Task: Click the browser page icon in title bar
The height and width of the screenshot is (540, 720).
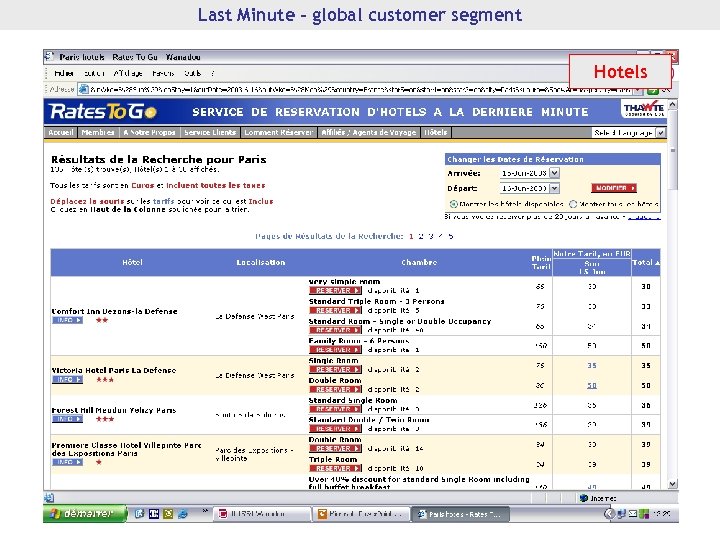Action: coord(49,57)
